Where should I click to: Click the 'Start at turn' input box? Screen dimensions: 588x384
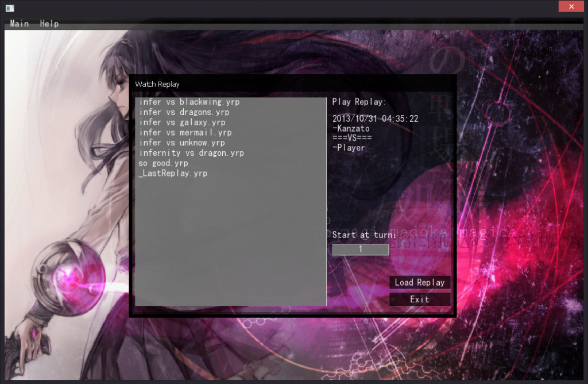[x=360, y=249]
